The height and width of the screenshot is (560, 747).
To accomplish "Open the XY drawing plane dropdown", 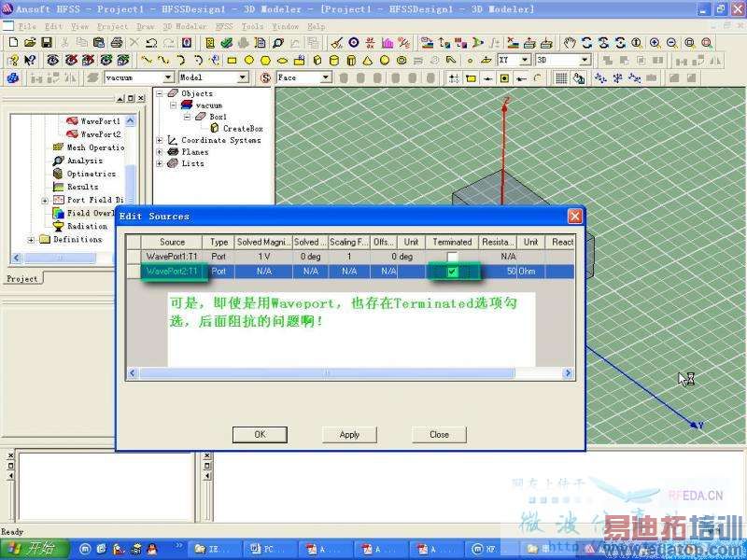I will 525,60.
